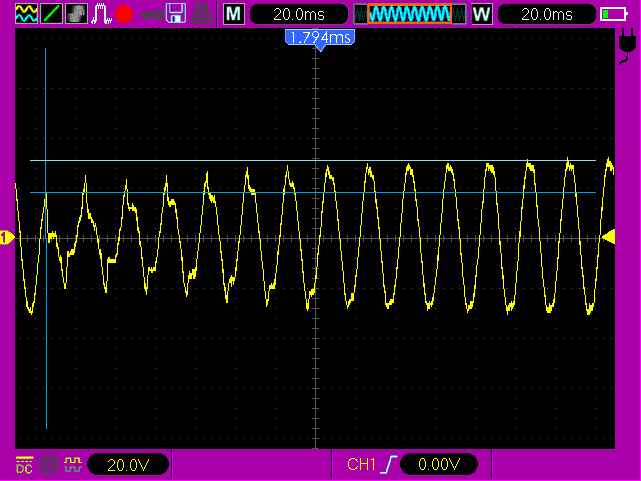Select the W window timebase indicator
The image size is (641, 481).
[482, 14]
